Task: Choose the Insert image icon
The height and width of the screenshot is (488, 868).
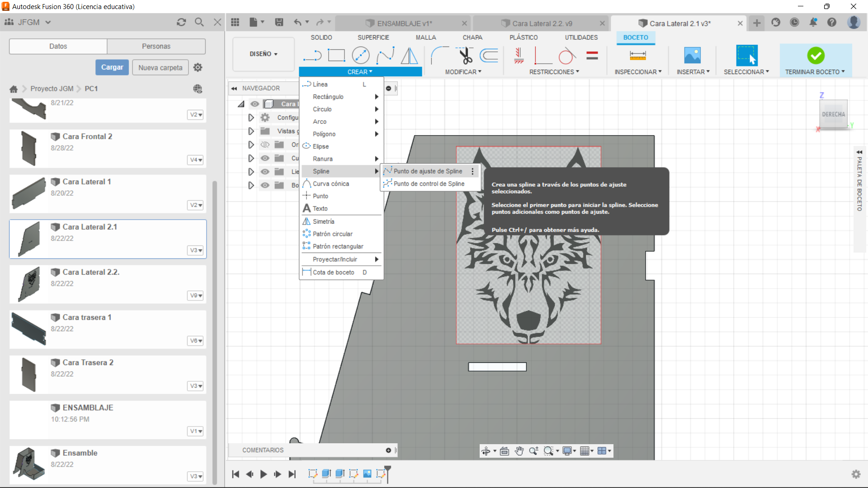Action: tap(692, 56)
